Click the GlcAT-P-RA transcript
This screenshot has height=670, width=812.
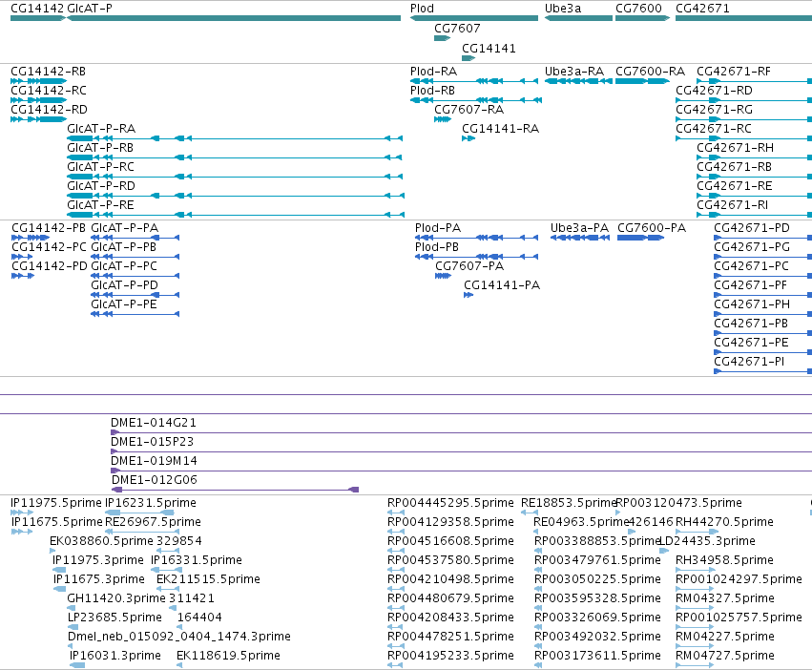[x=235, y=138]
